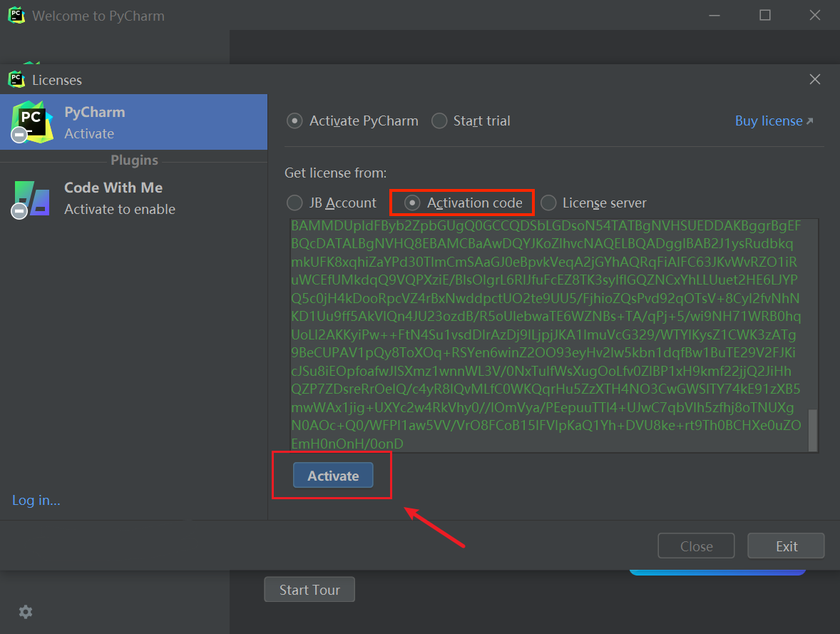Screen dimensions: 840x634
Task: Close the Licenses dialog with X
Action: (x=815, y=79)
